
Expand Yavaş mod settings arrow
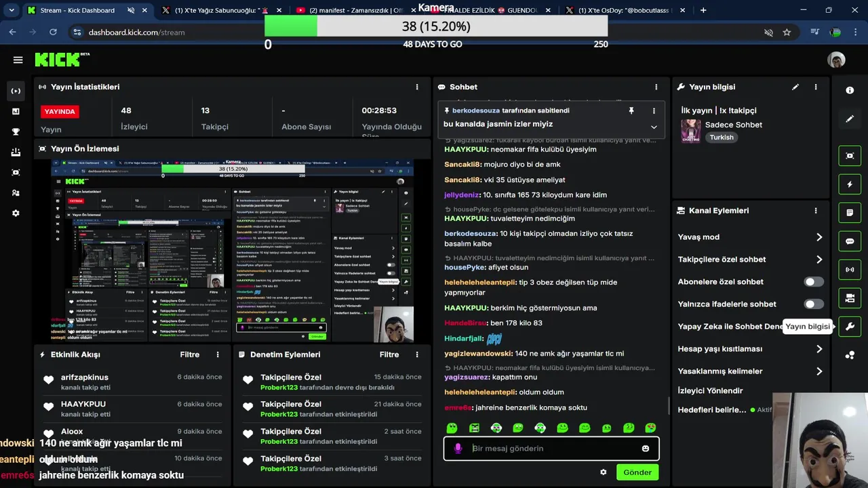[819, 237]
